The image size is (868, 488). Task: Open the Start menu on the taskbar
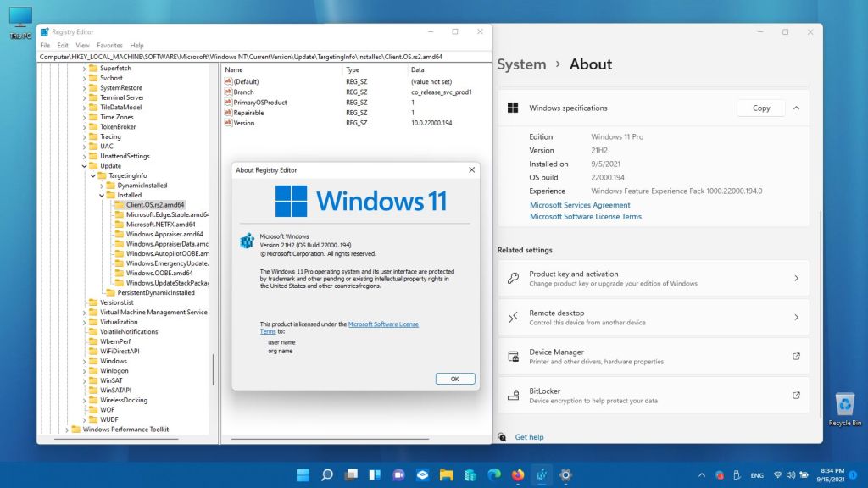(303, 475)
